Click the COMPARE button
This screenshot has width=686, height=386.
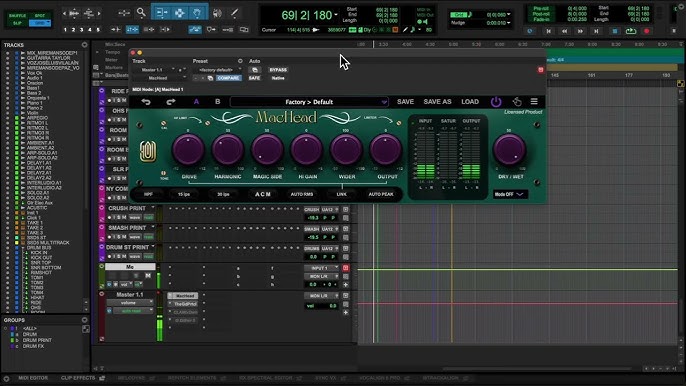point(228,78)
